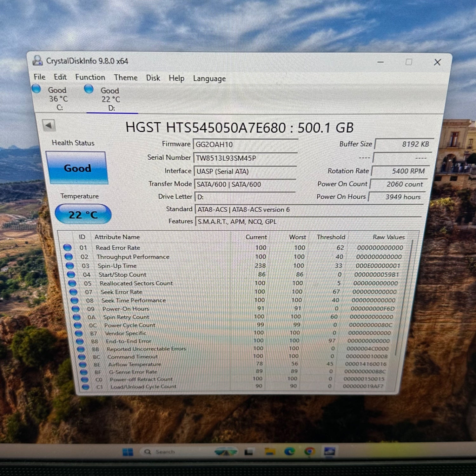Click status orb for End-to-End Error
The width and height of the screenshot is (476, 476).
click(80, 341)
